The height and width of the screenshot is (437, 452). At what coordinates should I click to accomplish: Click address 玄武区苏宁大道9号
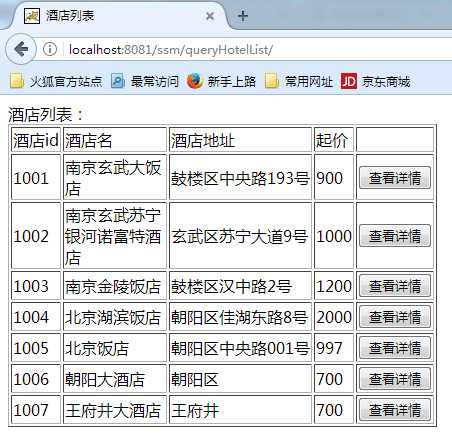(x=239, y=236)
